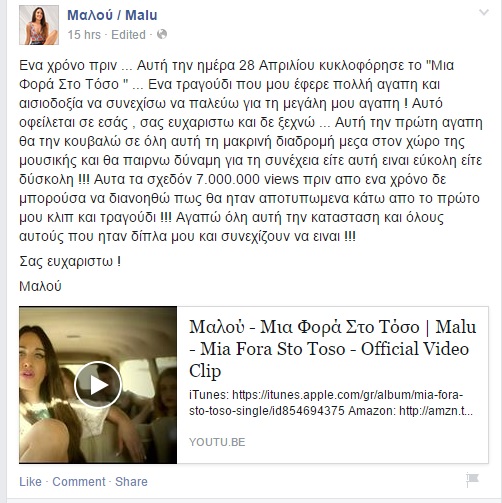The image size is (502, 503).
Task: Click the YOUTU.BE source label
Action: [217, 442]
